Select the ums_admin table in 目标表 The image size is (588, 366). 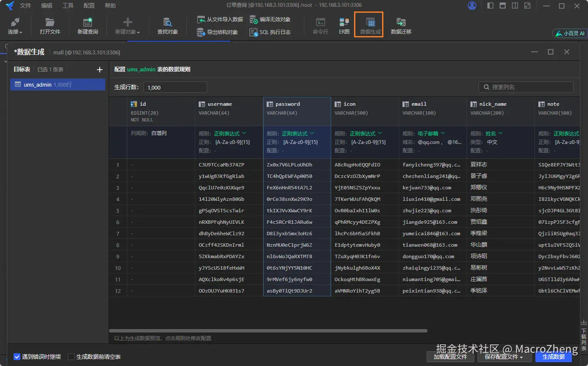[x=58, y=84]
